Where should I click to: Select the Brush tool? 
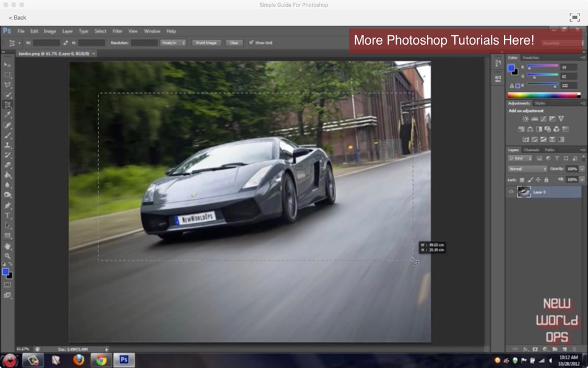[7, 135]
